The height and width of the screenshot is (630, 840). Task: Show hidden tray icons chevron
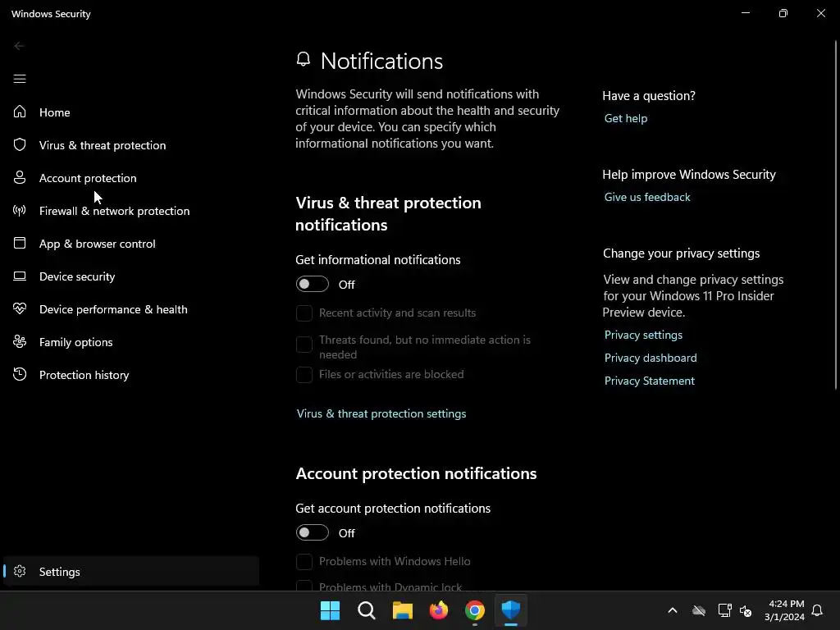click(x=673, y=610)
